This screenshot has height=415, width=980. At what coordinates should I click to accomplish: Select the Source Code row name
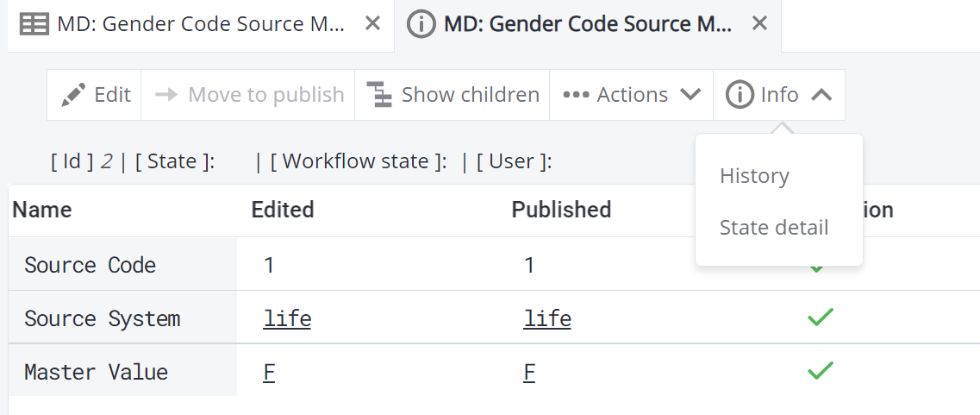pyautogui.click(x=90, y=265)
